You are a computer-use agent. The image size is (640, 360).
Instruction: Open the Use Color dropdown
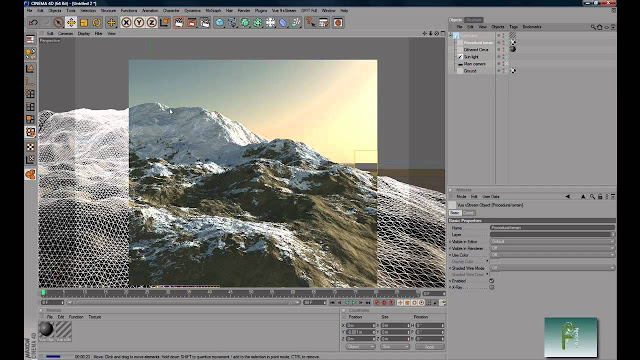click(552, 255)
